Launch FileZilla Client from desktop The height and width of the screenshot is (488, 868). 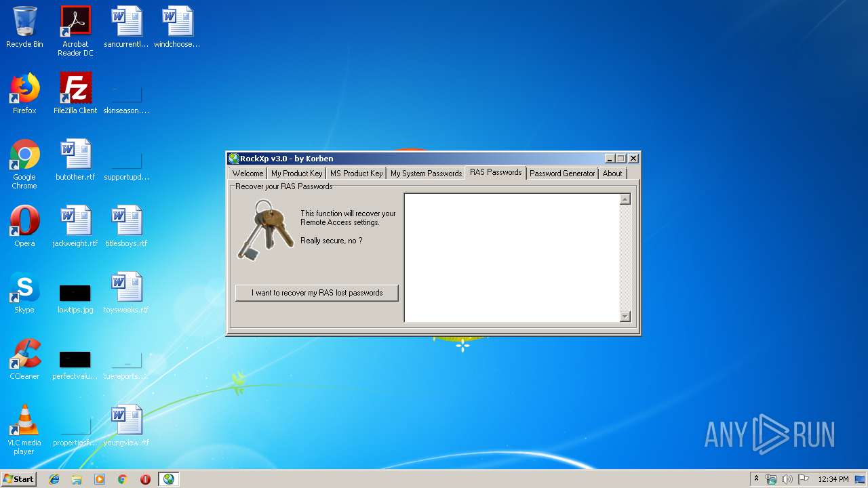coord(75,94)
